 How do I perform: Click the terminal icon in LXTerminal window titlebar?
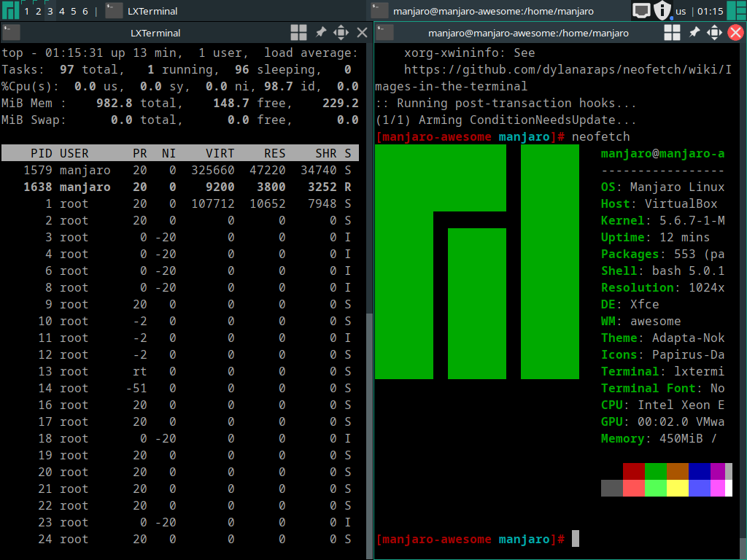11,32
